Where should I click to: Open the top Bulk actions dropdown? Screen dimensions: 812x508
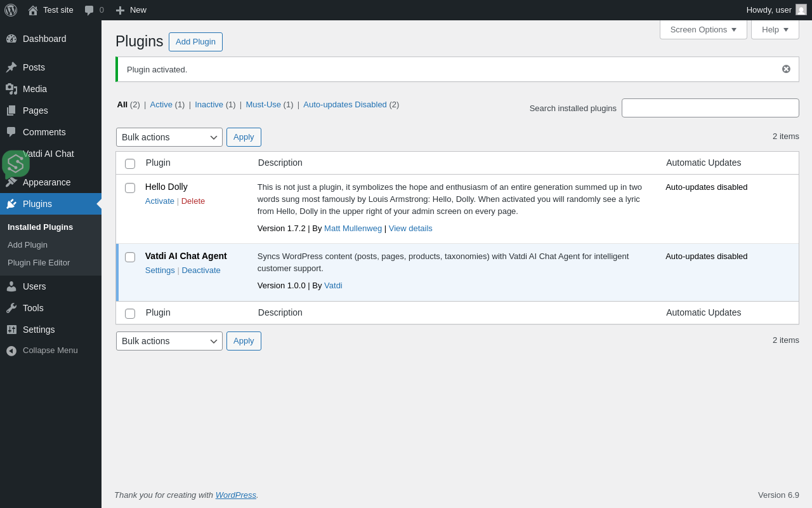coord(169,137)
